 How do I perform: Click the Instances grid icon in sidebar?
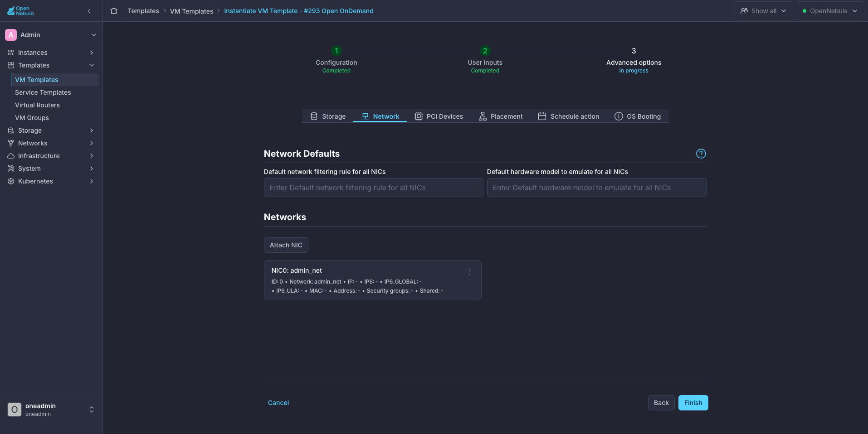[11, 53]
